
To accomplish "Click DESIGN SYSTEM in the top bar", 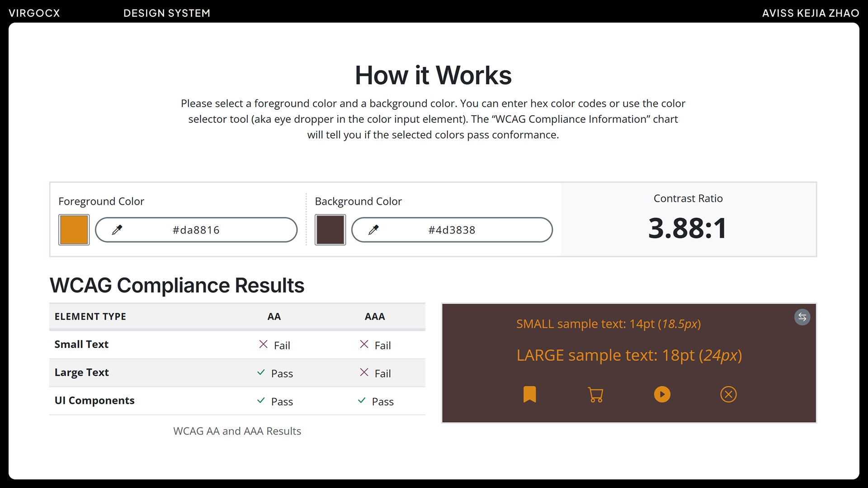I will coord(167,13).
